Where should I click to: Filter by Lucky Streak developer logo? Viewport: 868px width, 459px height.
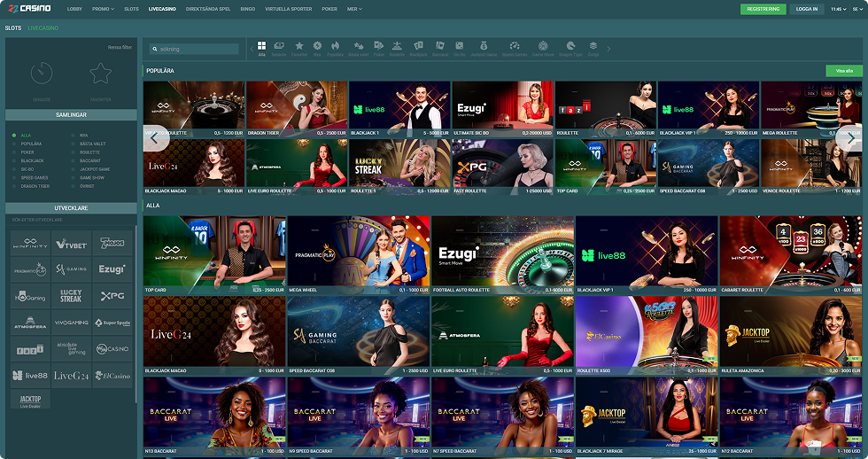coord(72,296)
